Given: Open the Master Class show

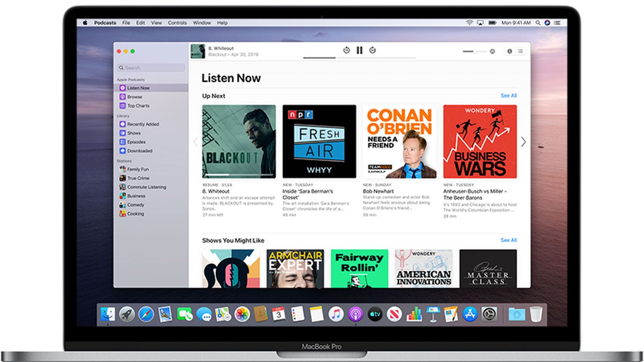Looking at the screenshot, I should tap(488, 268).
